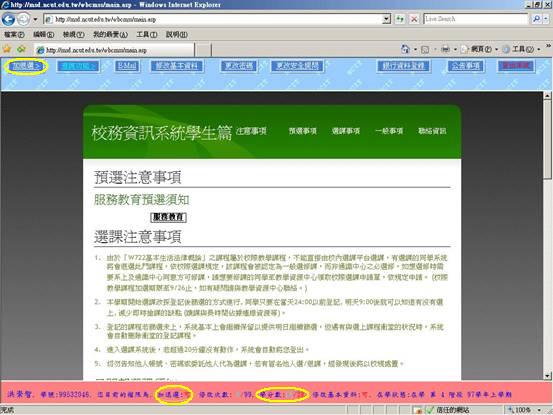The height and width of the screenshot is (415, 553).
Task: Select the current page browser tab
Action: (x=114, y=50)
